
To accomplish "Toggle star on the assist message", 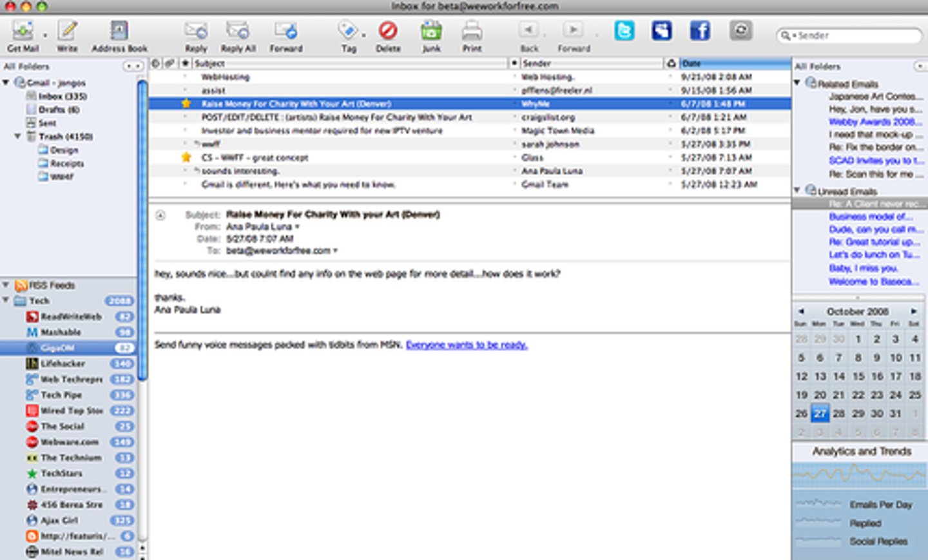I will point(186,90).
